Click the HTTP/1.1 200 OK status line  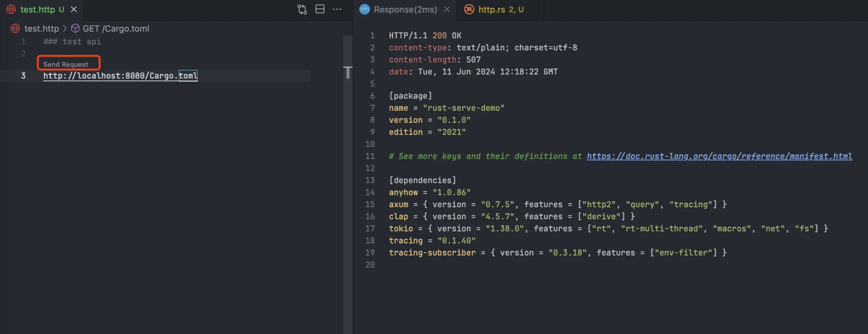[x=425, y=35]
